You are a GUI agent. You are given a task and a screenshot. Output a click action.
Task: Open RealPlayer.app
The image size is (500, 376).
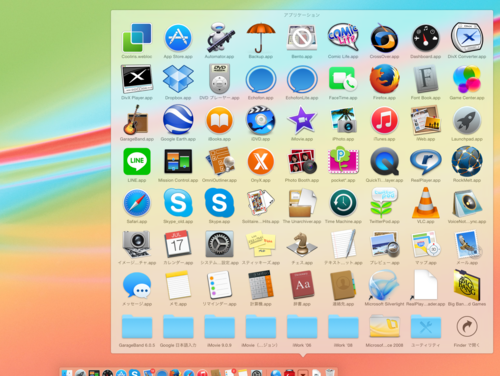click(x=426, y=161)
